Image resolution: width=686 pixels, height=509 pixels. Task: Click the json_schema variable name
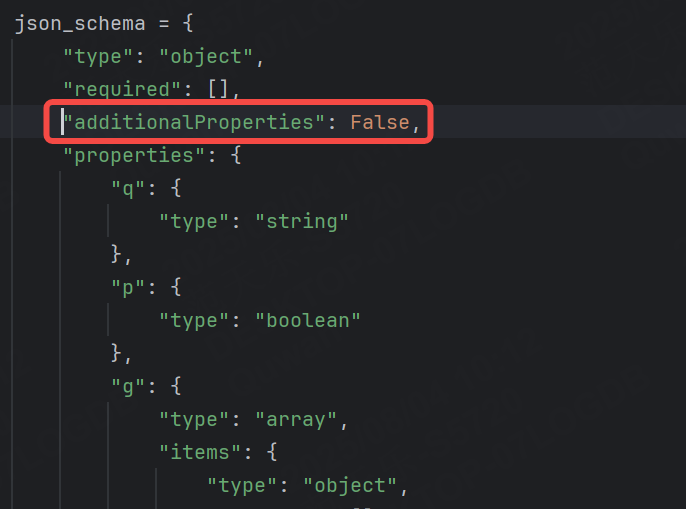(80, 24)
